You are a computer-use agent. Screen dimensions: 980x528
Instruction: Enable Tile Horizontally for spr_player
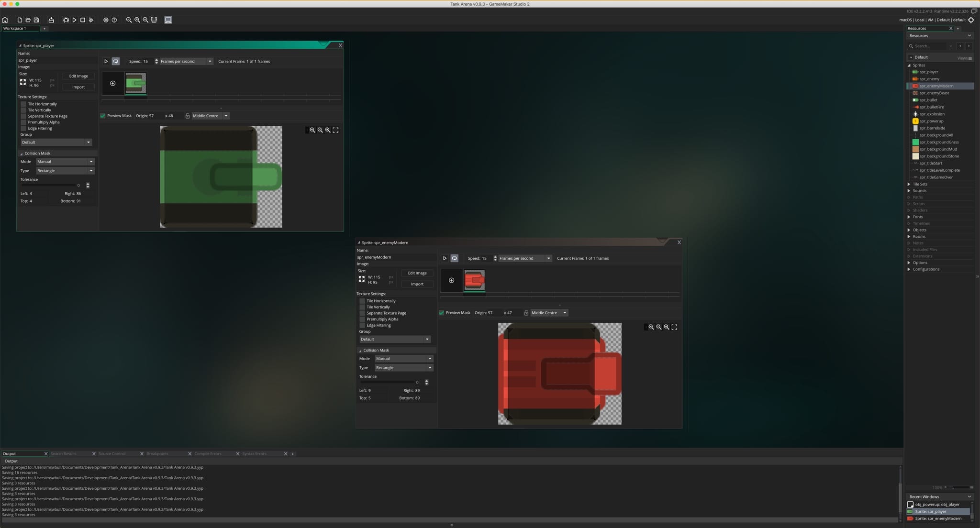pos(23,104)
